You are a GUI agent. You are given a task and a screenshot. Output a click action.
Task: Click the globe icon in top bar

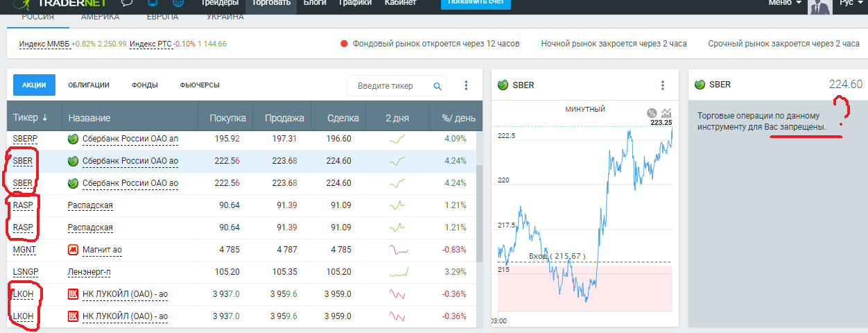[178, 3]
